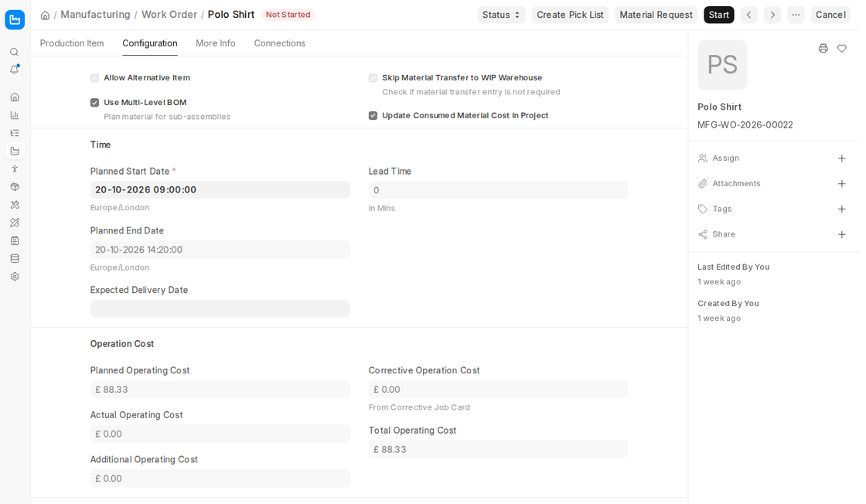Viewport: 866px width, 504px height.
Task: Like the document with heart icon
Action: click(x=842, y=49)
